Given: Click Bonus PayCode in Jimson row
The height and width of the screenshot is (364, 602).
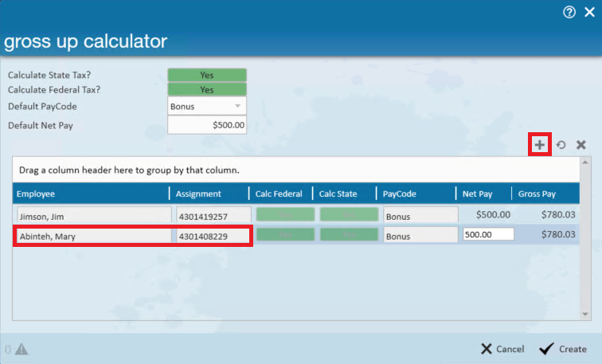Looking at the screenshot, I should (420, 215).
